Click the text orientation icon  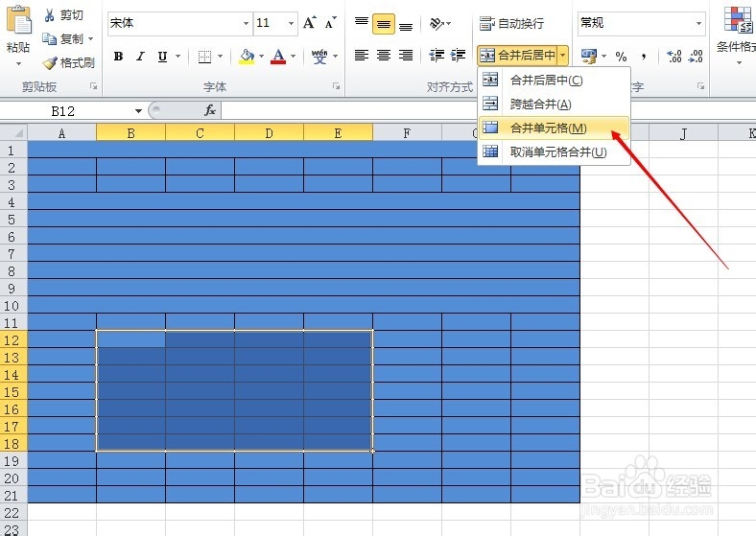click(x=437, y=23)
